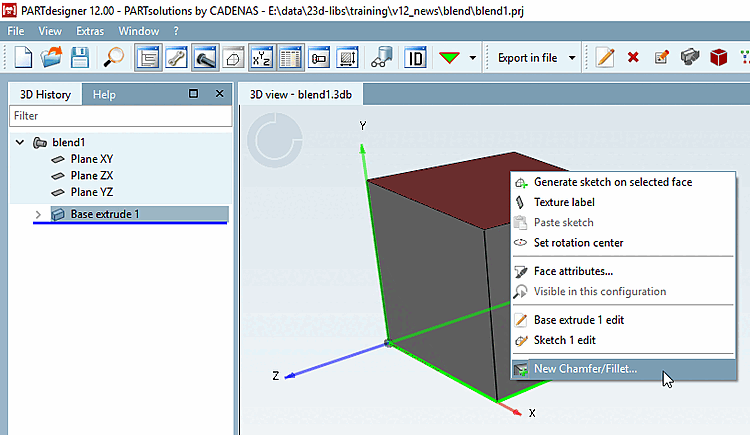Screen dimensions: 750x435
Task: Click the pencil edit toolbar icon
Action: [605, 58]
